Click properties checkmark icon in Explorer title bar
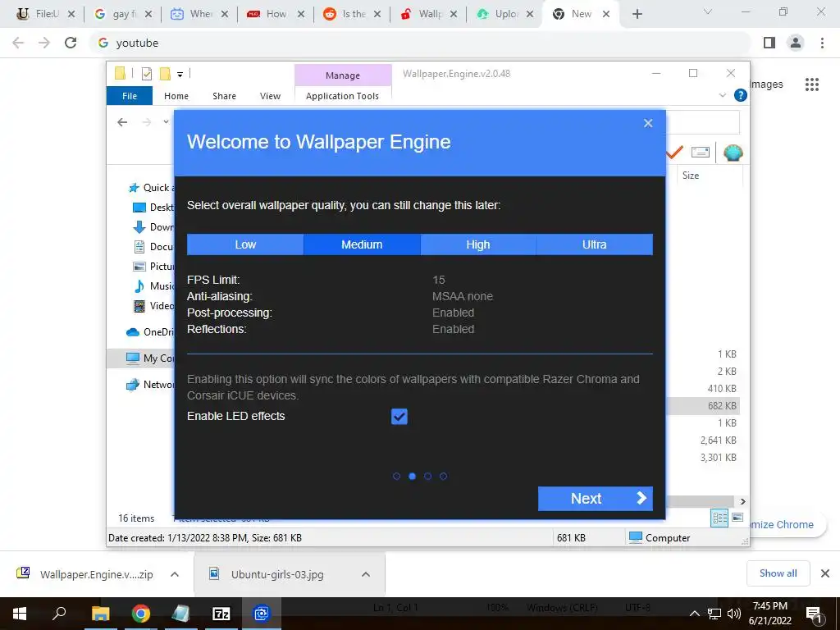Viewport: 840px width, 630px height. coord(146,74)
